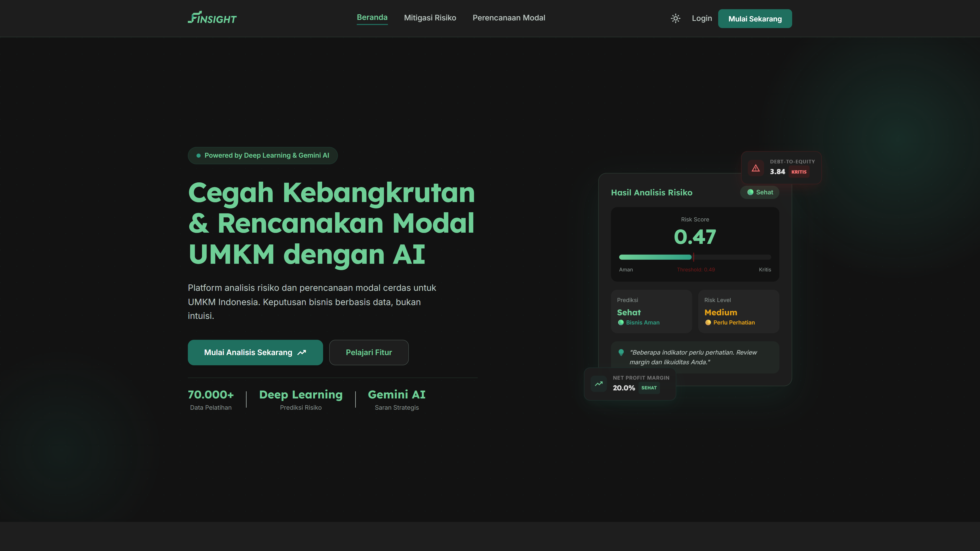Image resolution: width=980 pixels, height=551 pixels.
Task: Click the lightbulb tip icon
Action: pos(621,353)
